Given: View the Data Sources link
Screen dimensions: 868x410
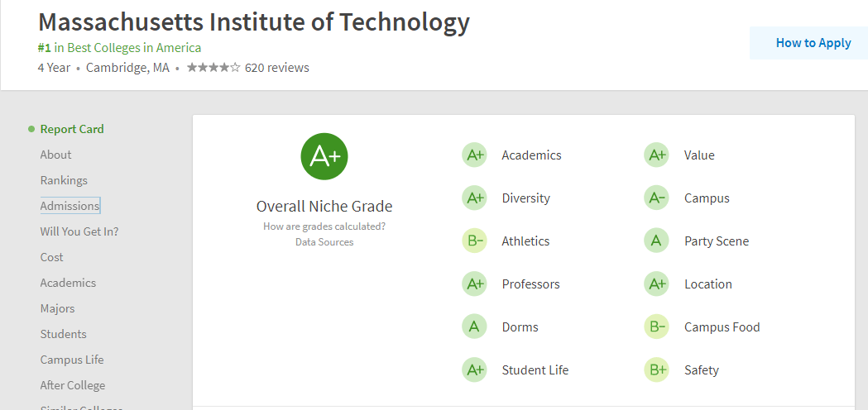Looking at the screenshot, I should [x=324, y=242].
